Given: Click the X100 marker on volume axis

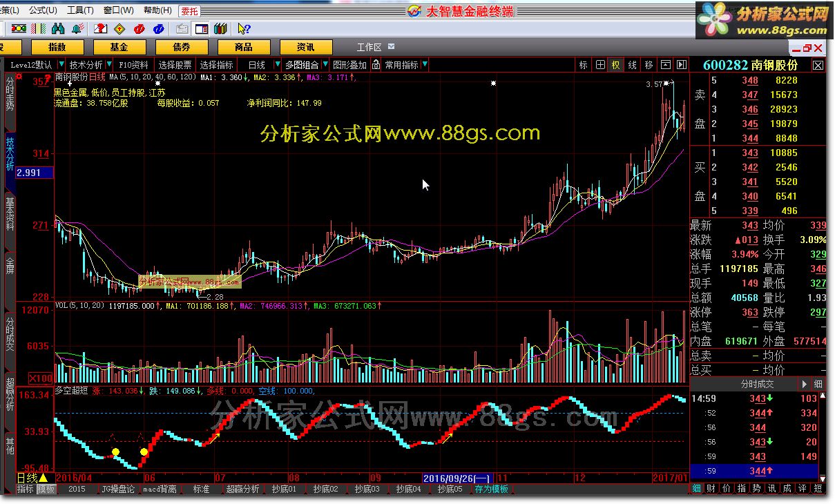Looking at the screenshot, I should [x=41, y=378].
